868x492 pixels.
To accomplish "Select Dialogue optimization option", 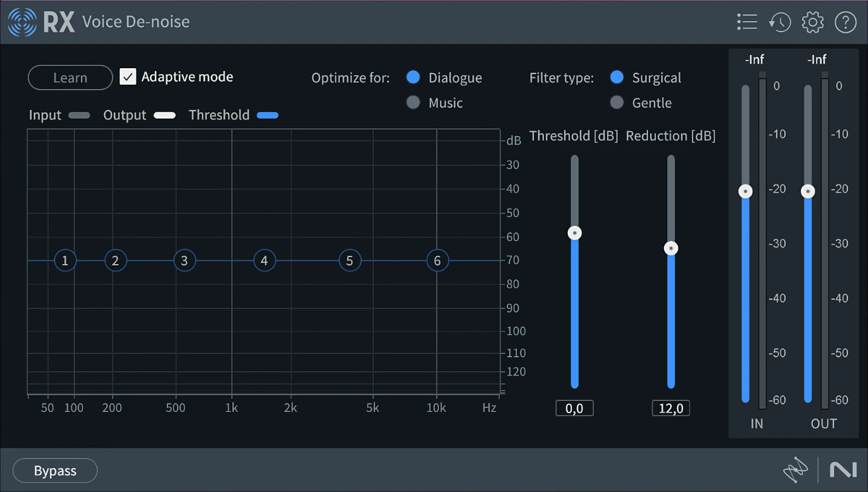I will pyautogui.click(x=413, y=77).
